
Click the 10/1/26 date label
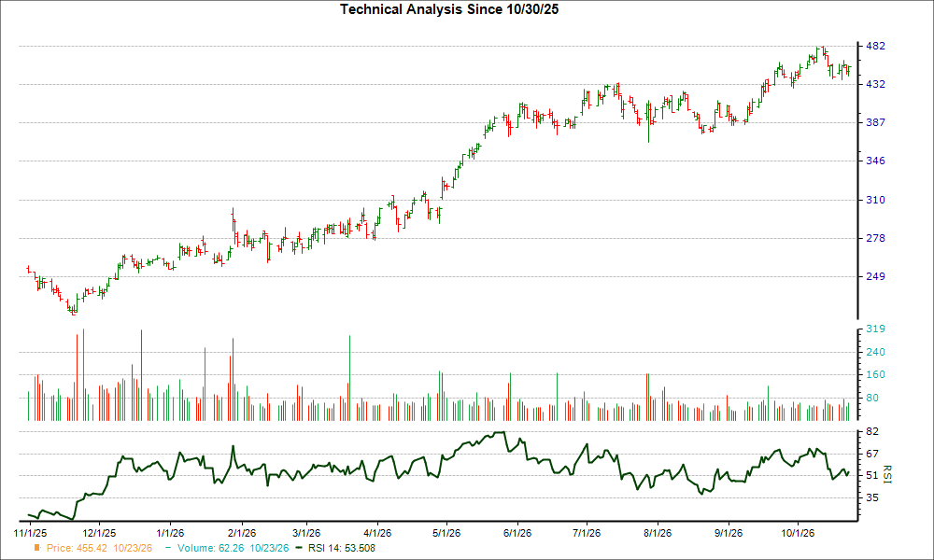[x=798, y=533]
